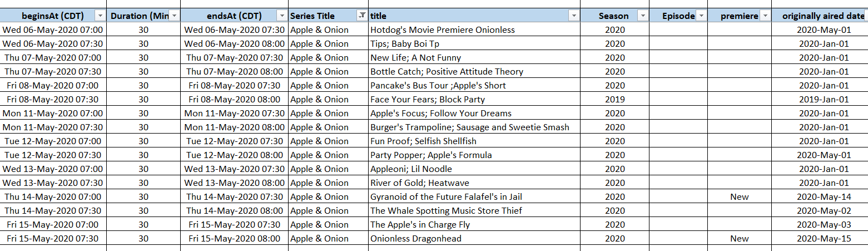The height and width of the screenshot is (251, 868).
Task: Open the Episode column filter dropdown
Action: pyautogui.click(x=701, y=16)
